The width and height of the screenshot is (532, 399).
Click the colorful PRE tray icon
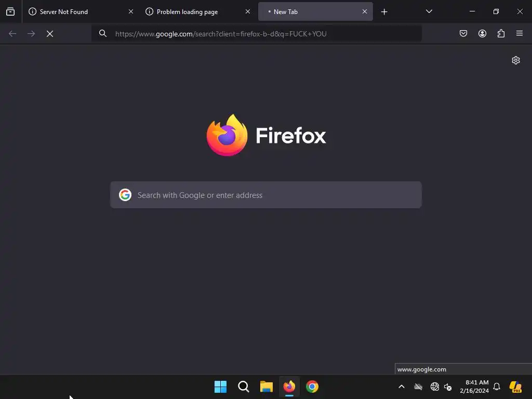coord(515,387)
